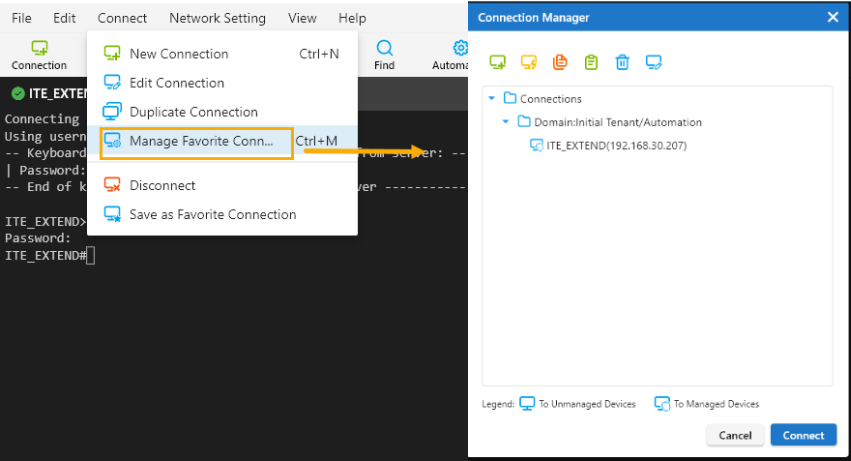Click the green paste clipboard icon
851x461 pixels.
pos(591,63)
